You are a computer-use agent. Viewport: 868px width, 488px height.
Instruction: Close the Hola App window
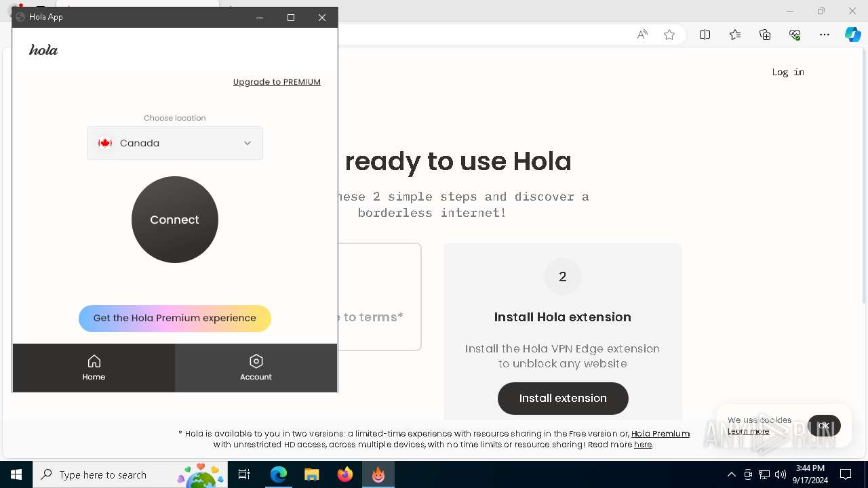[x=322, y=18]
